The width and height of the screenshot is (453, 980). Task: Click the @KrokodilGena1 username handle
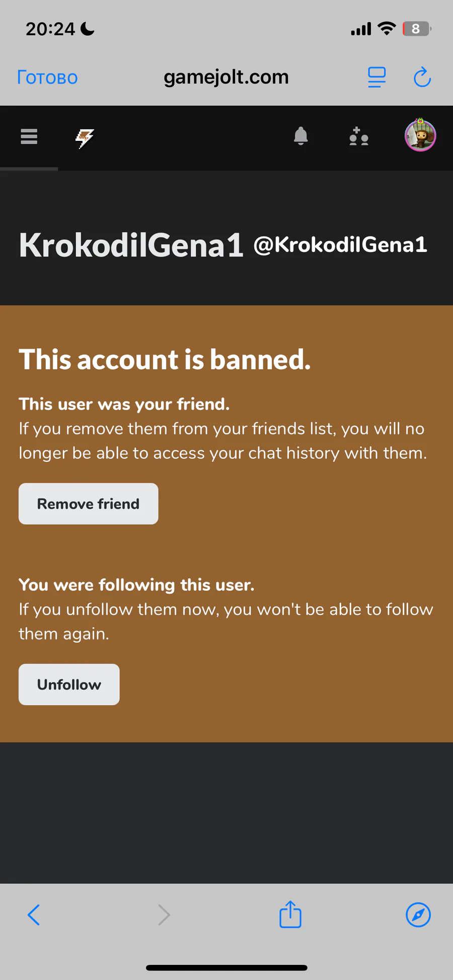[340, 245]
